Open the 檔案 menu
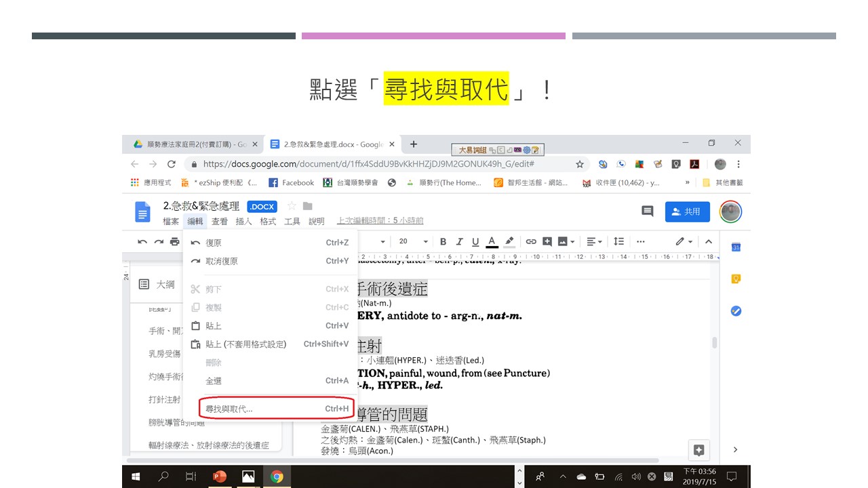 coord(171,222)
